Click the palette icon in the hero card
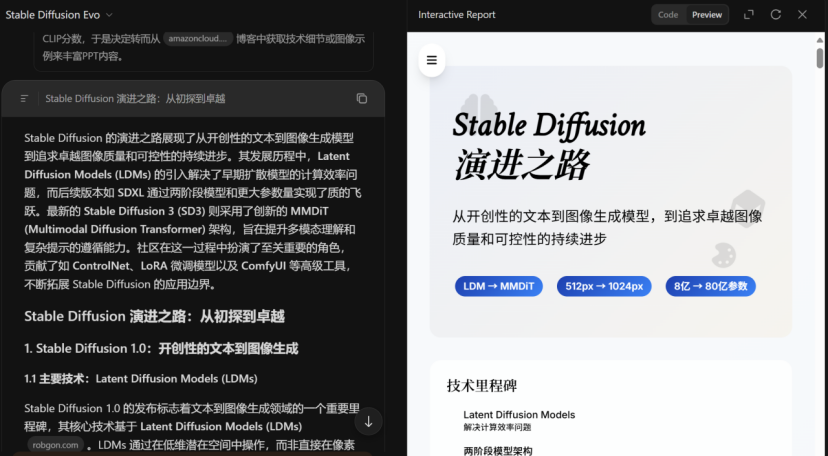828x456 pixels. [x=723, y=255]
